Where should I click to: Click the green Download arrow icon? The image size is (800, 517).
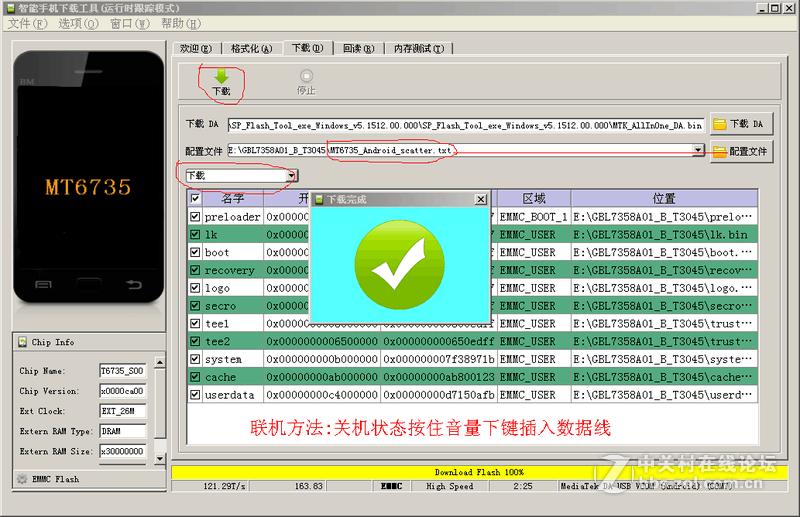coord(221,77)
